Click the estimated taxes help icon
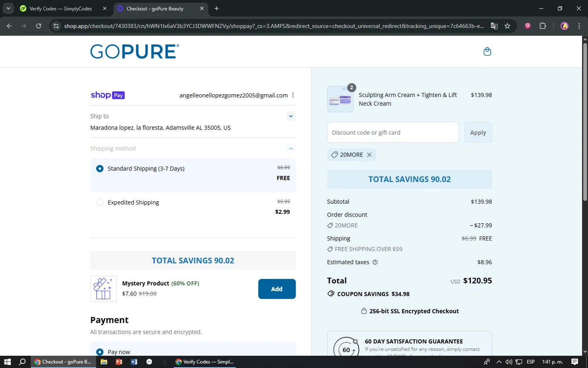 [x=375, y=262]
